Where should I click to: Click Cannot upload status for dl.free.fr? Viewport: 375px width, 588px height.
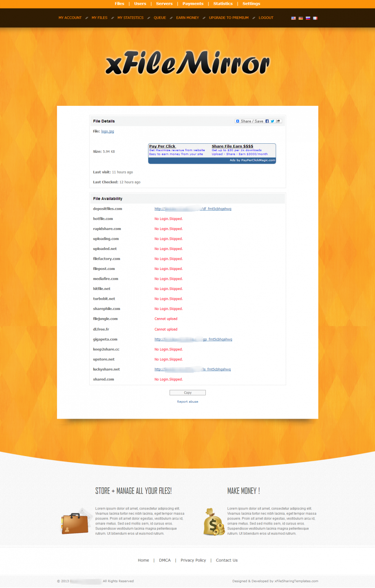click(166, 329)
